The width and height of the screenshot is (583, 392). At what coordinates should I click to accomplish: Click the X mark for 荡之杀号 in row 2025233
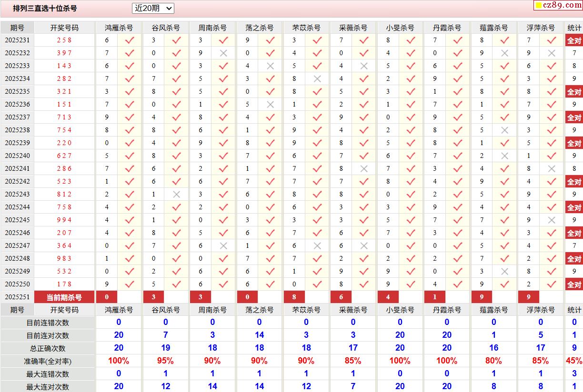point(270,66)
